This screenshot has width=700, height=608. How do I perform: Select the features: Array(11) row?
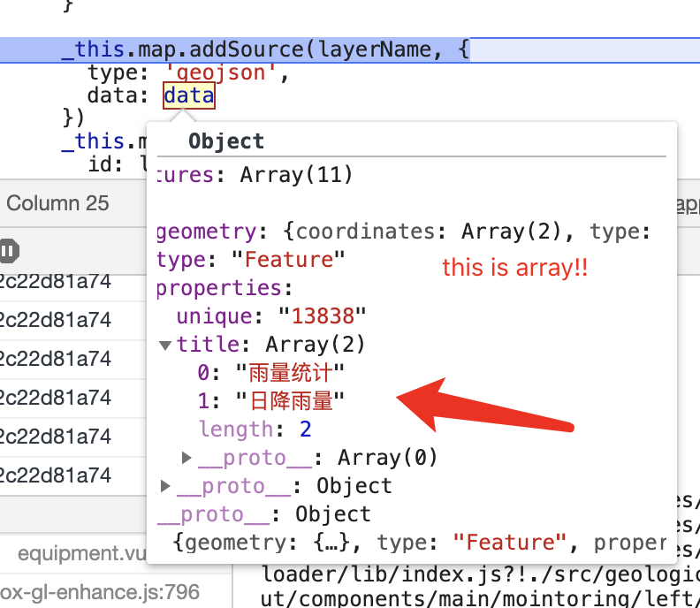point(255,175)
